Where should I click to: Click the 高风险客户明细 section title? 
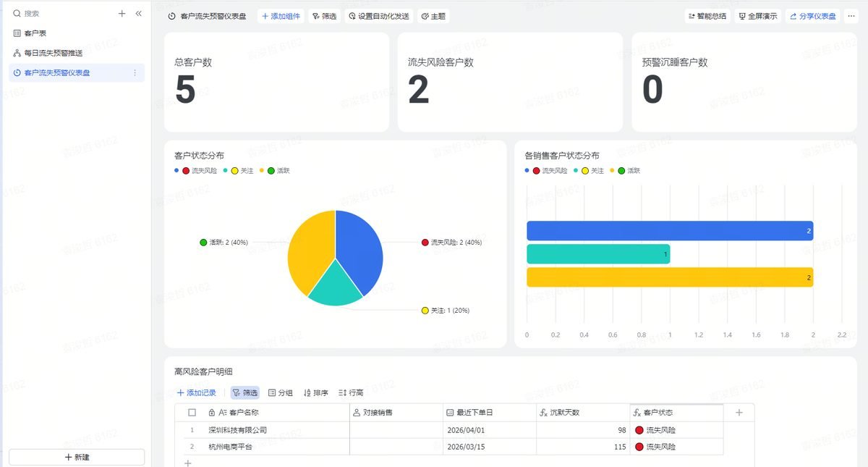[203, 371]
